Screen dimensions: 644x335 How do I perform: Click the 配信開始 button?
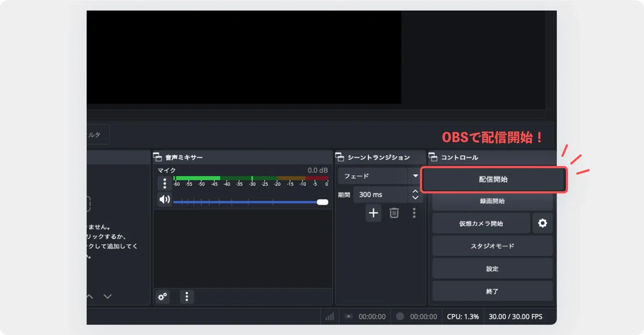tap(493, 180)
